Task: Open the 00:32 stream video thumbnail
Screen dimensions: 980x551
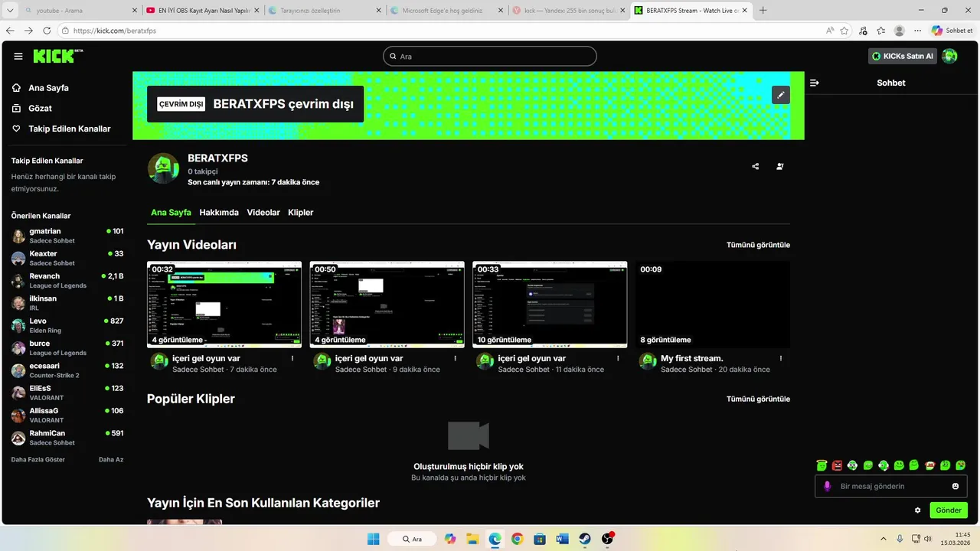Action: tap(224, 305)
